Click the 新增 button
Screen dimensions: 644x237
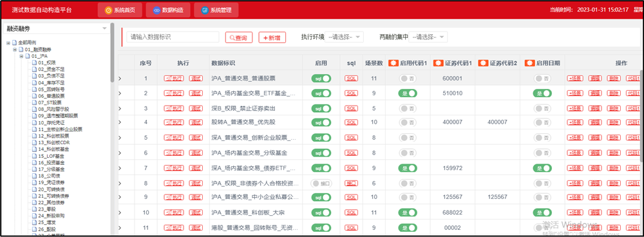pos(272,37)
